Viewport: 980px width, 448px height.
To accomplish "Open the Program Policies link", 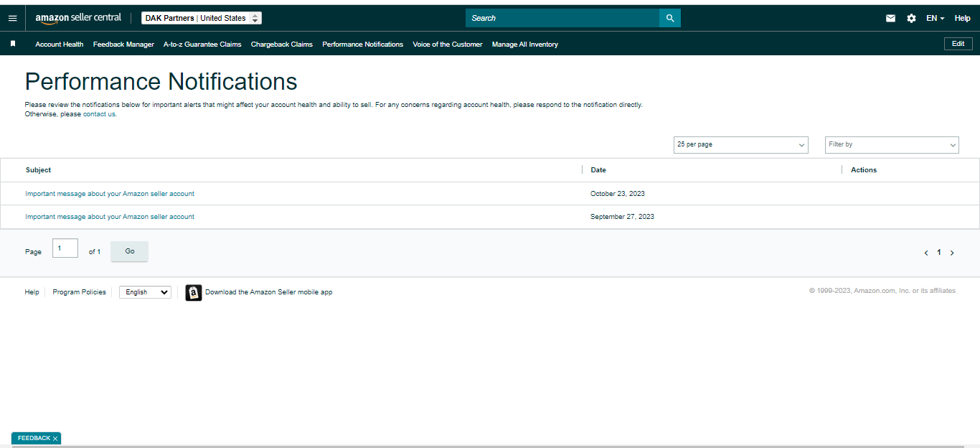I will pyautogui.click(x=79, y=292).
